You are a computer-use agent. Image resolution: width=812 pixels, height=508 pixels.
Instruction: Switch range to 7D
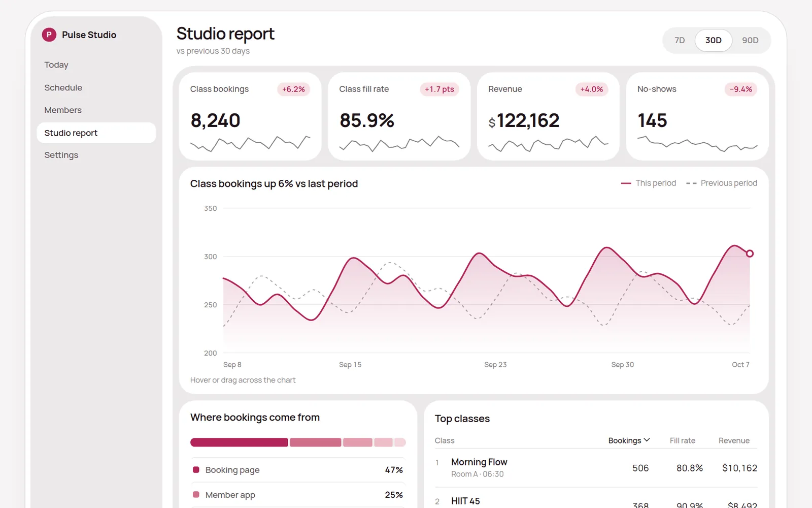click(680, 40)
